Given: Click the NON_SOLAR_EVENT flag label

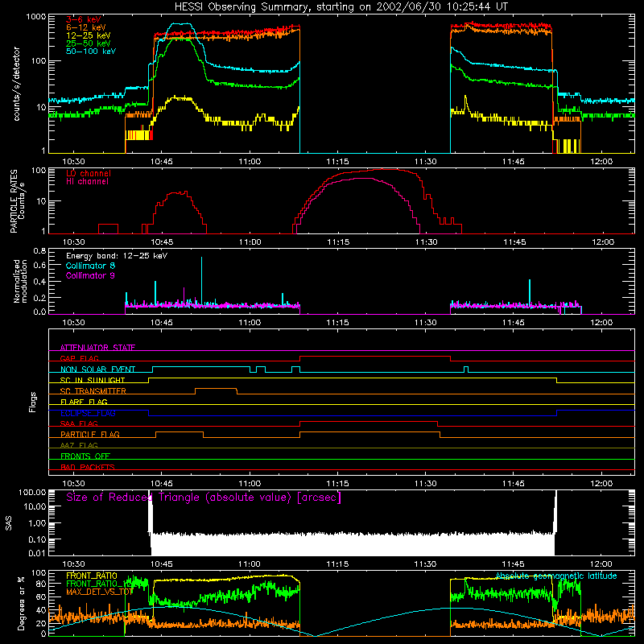Looking at the screenshot, I should click(97, 369).
